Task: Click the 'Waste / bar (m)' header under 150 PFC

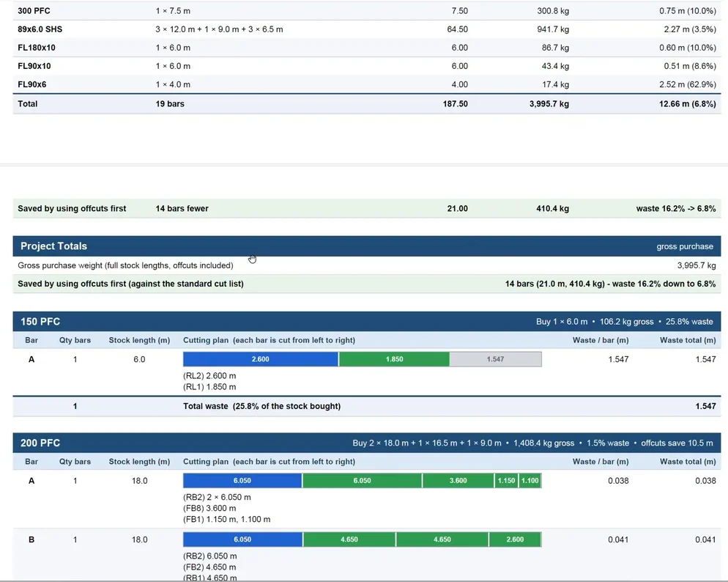Action: [601, 340]
